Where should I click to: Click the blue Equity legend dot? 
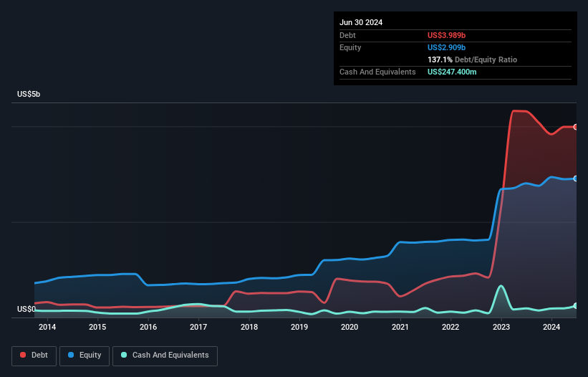pos(71,355)
